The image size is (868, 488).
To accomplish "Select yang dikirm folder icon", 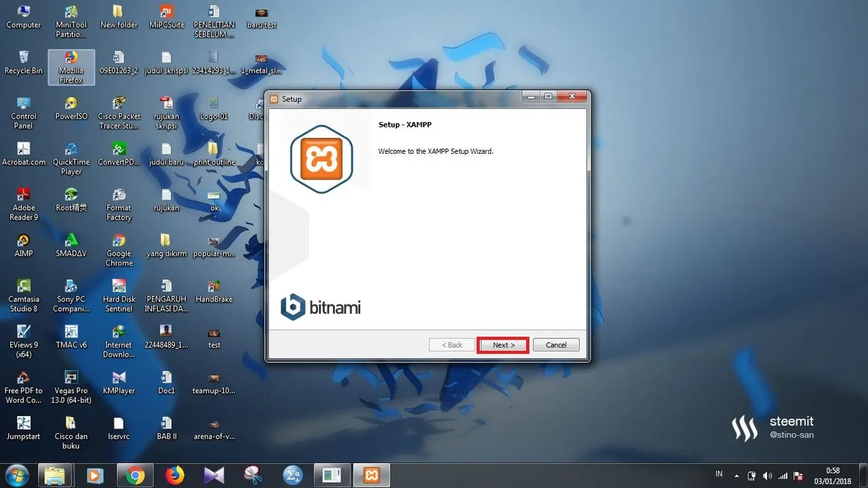I will [166, 246].
